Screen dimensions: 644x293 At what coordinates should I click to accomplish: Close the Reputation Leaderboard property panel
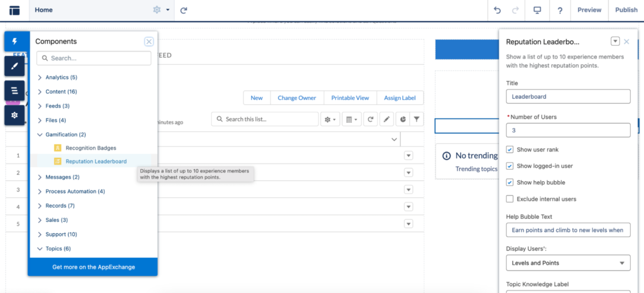[626, 41]
